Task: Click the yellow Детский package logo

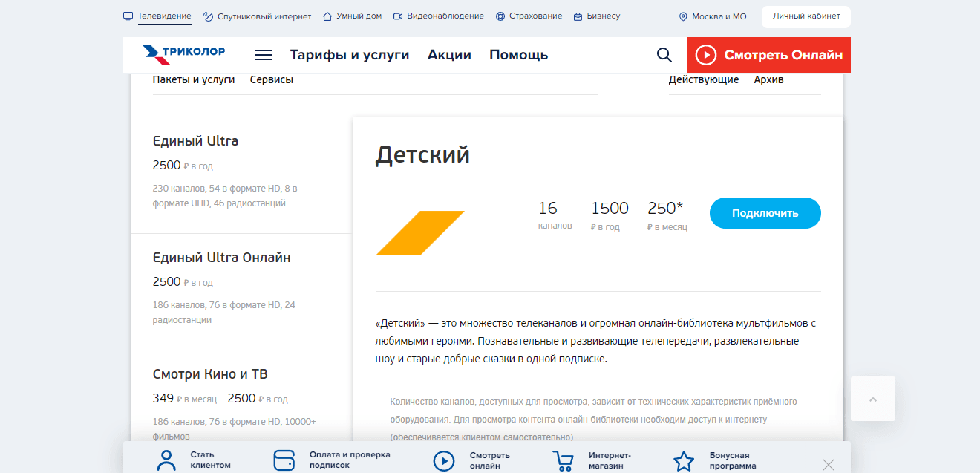Action: coord(420,232)
